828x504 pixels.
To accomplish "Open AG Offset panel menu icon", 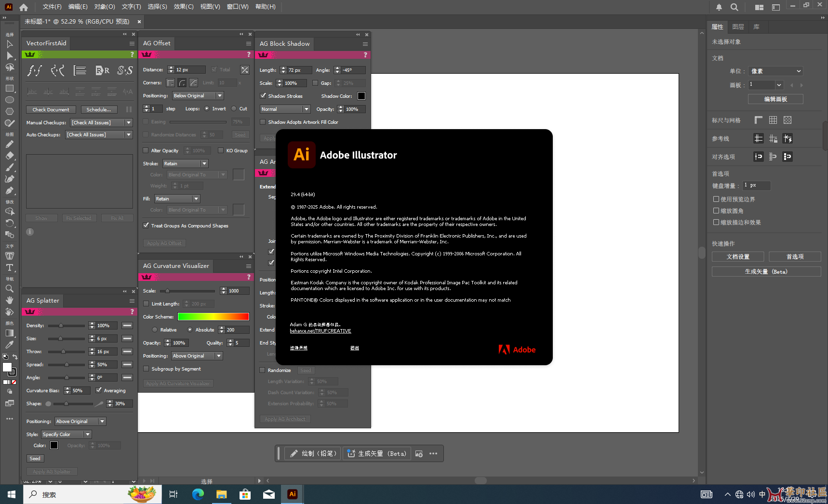I will 249,43.
